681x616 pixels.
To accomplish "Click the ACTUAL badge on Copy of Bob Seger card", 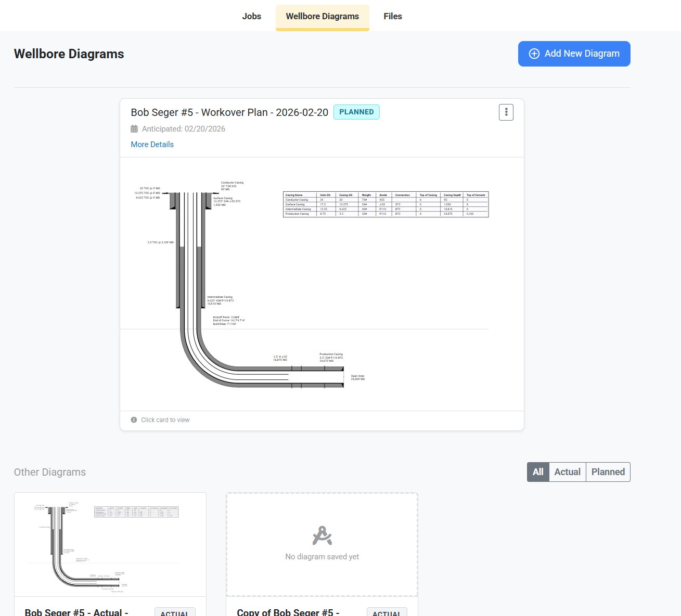I will pos(387,612).
